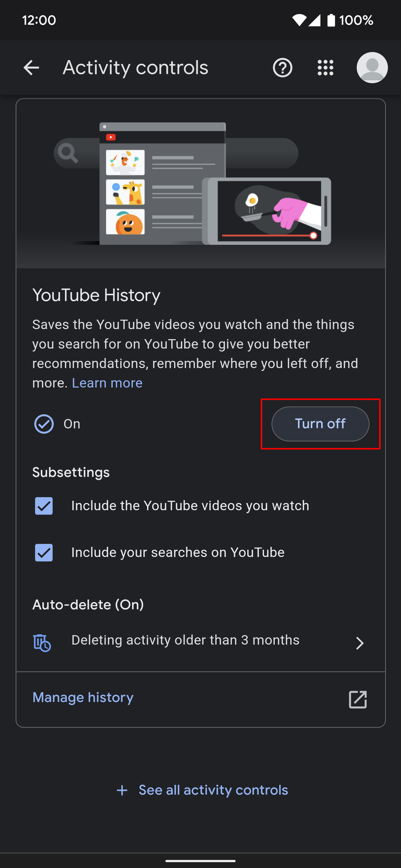Tap the Wi-Fi status bar icon
Screen dimensions: 401x868
coord(299,20)
